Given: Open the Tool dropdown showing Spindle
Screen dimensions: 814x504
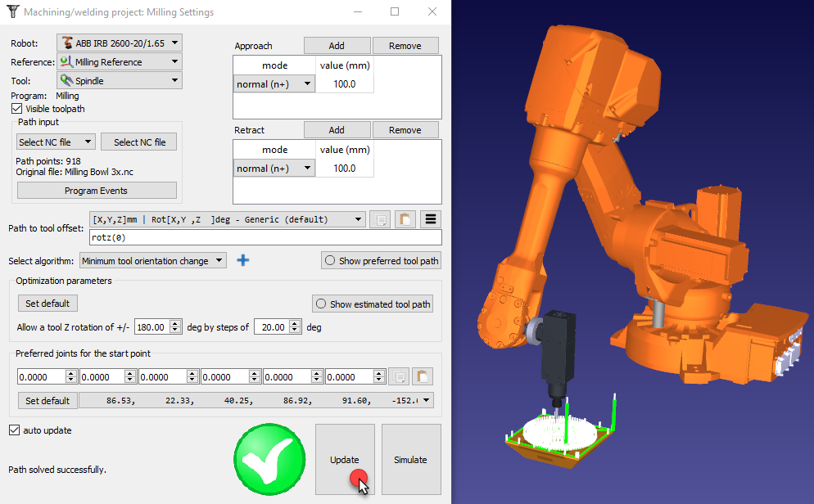Looking at the screenshot, I should [119, 80].
